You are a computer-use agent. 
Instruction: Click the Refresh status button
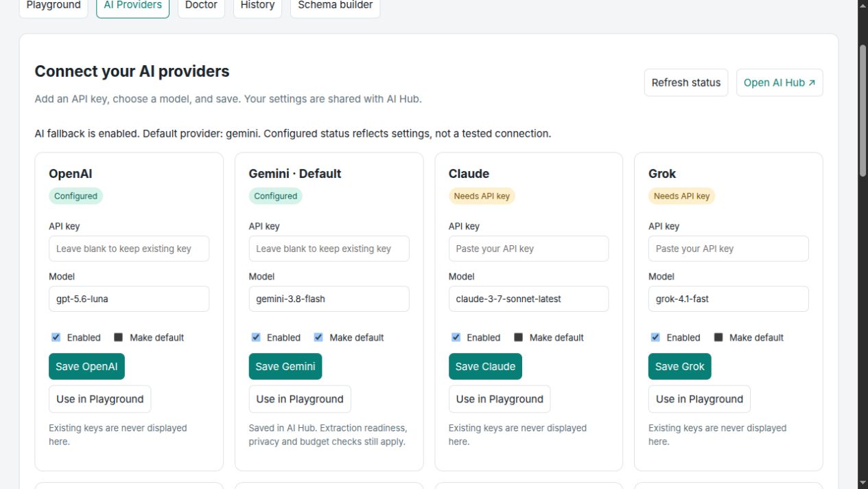[685, 82]
